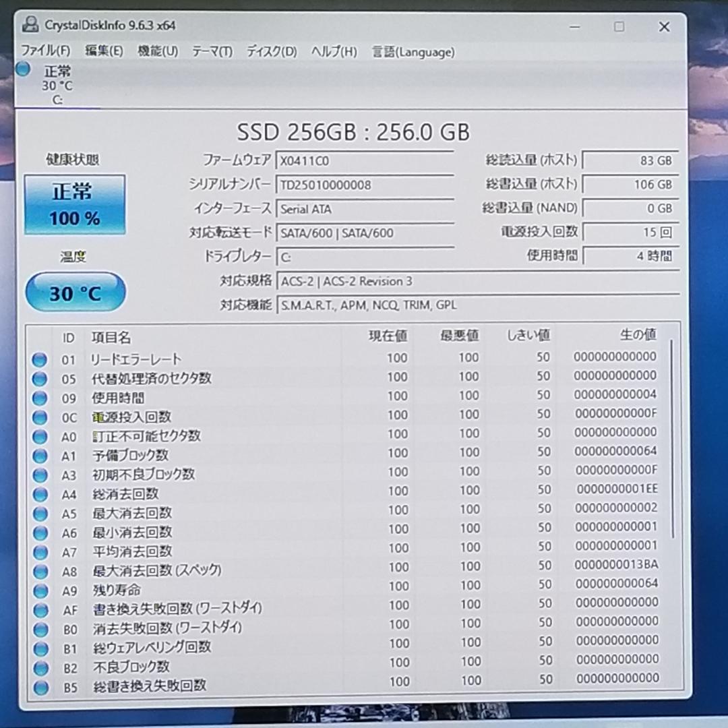The height and width of the screenshot is (728, 728).
Task: Click the blue status dot beside リードエラーレート
Action: coord(39,359)
